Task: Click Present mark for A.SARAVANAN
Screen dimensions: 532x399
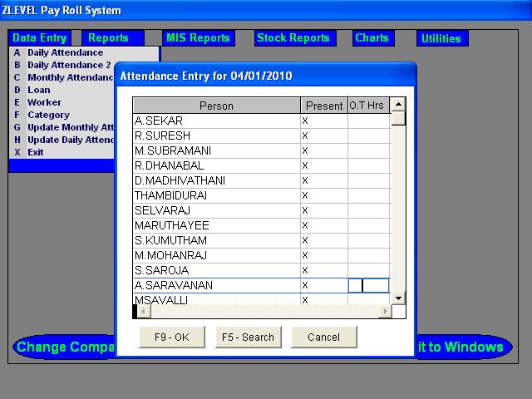Action: coord(305,285)
